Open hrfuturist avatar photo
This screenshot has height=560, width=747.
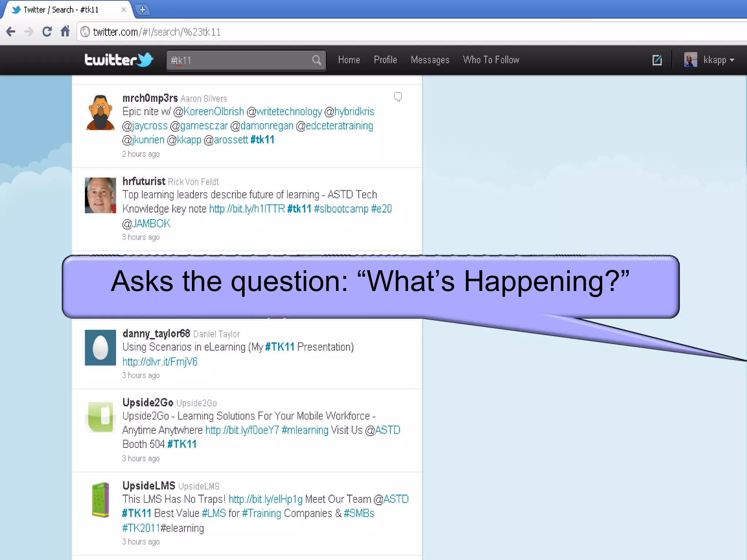[100, 195]
